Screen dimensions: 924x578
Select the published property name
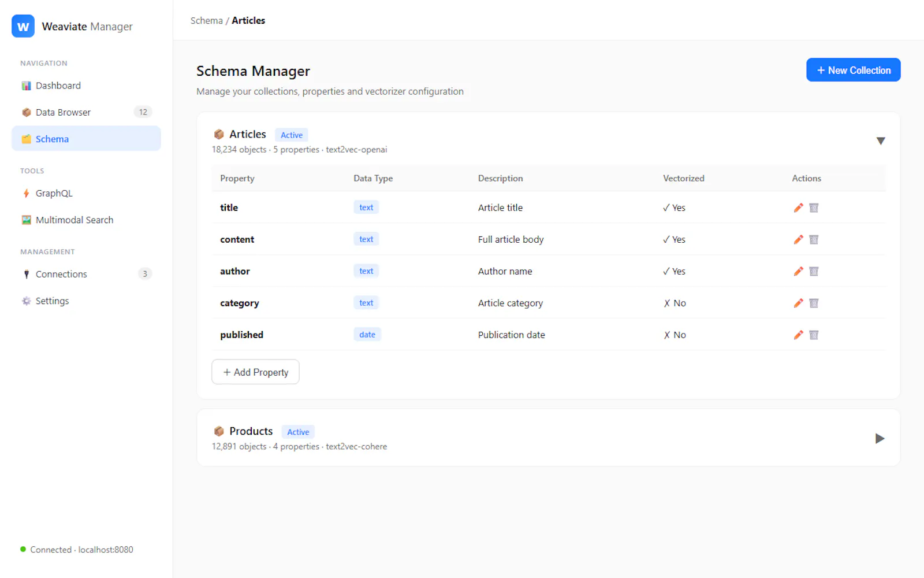(x=241, y=335)
